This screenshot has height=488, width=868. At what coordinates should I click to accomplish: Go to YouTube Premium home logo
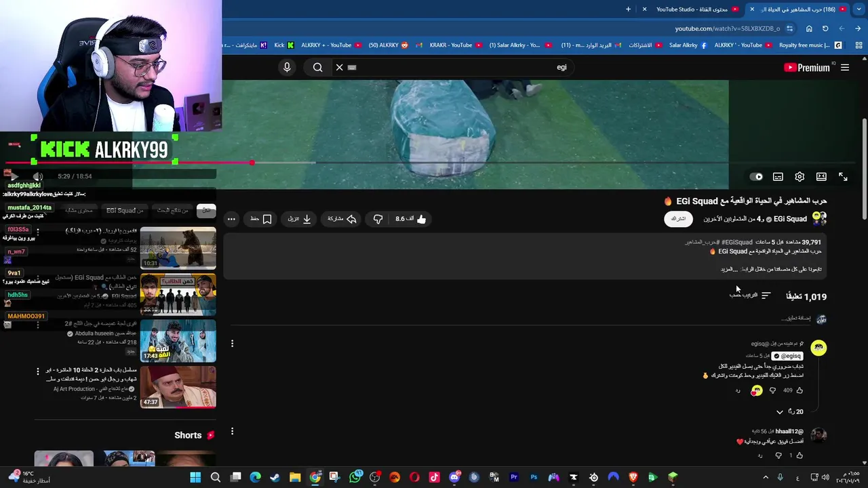click(807, 67)
